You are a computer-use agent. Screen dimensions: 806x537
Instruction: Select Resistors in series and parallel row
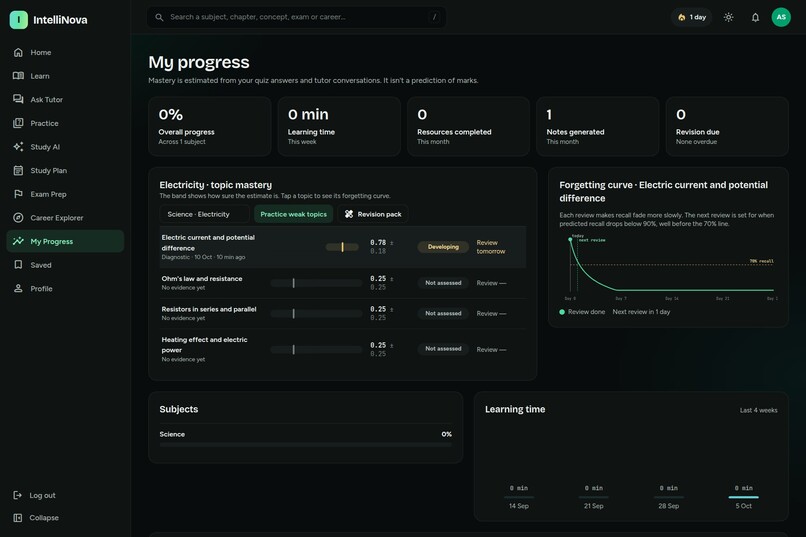[x=343, y=313]
